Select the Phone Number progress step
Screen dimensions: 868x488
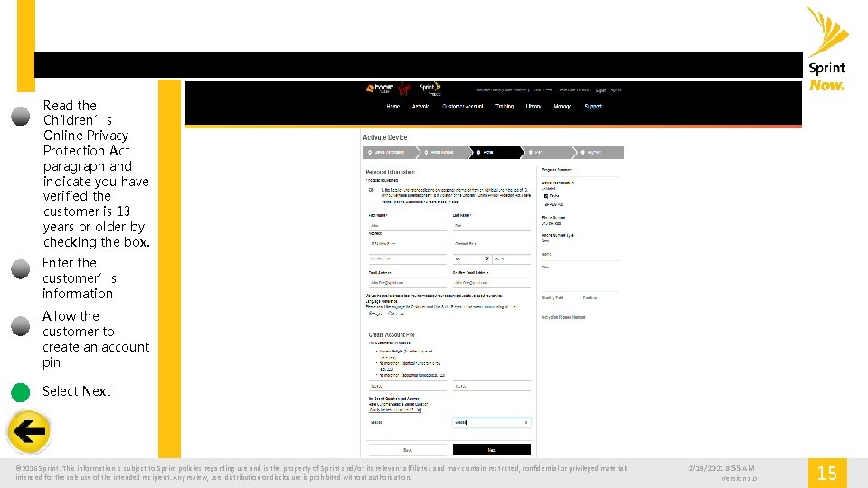click(x=442, y=152)
